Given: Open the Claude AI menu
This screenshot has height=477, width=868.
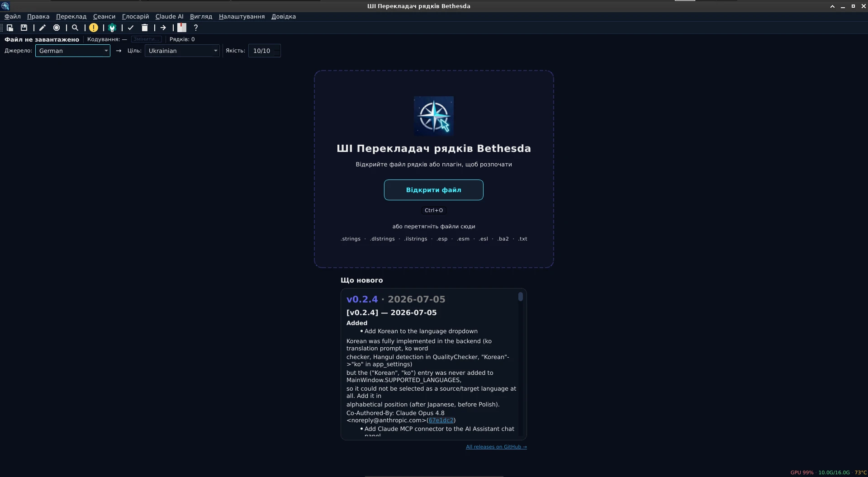Looking at the screenshot, I should [x=169, y=16].
